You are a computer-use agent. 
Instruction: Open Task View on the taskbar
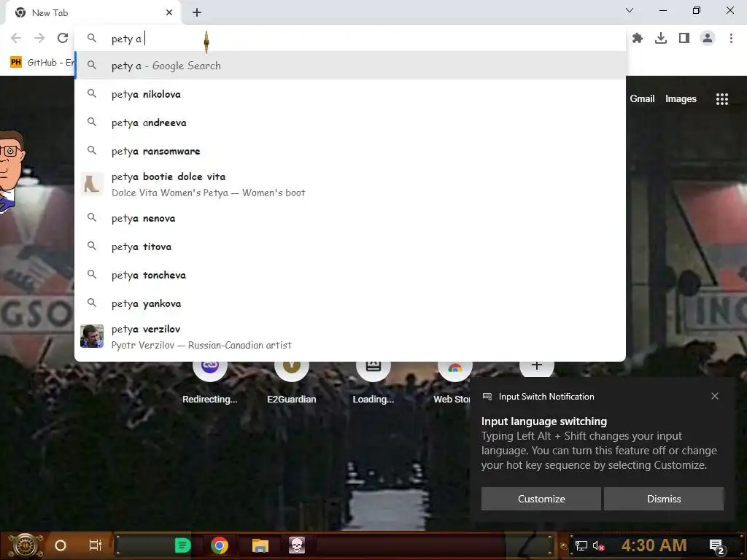click(96, 545)
